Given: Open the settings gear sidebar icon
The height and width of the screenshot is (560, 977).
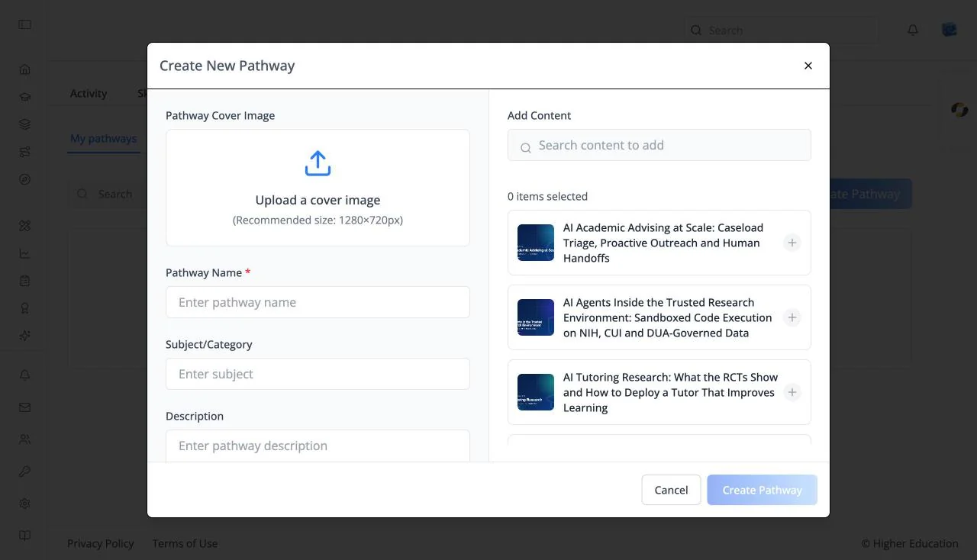Looking at the screenshot, I should (25, 504).
